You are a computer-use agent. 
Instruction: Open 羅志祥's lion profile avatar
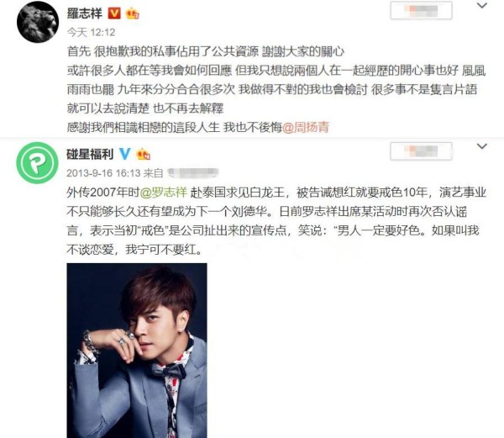click(38, 22)
